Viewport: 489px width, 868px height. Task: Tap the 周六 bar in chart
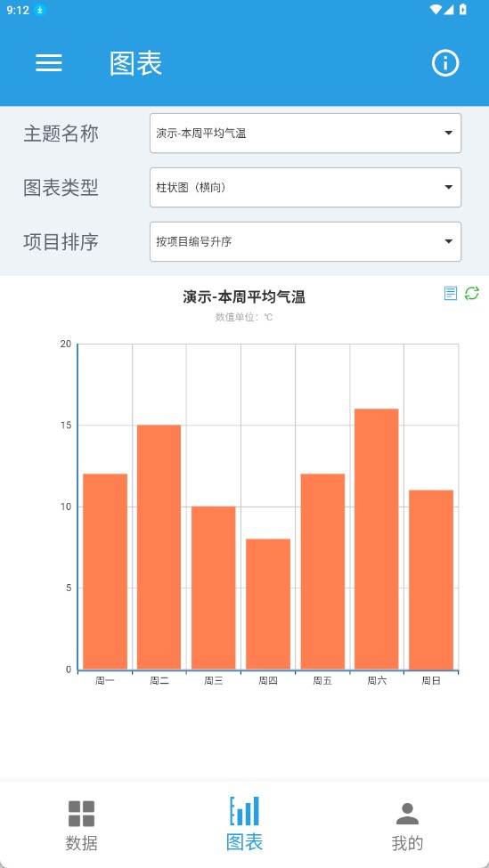coord(377,539)
